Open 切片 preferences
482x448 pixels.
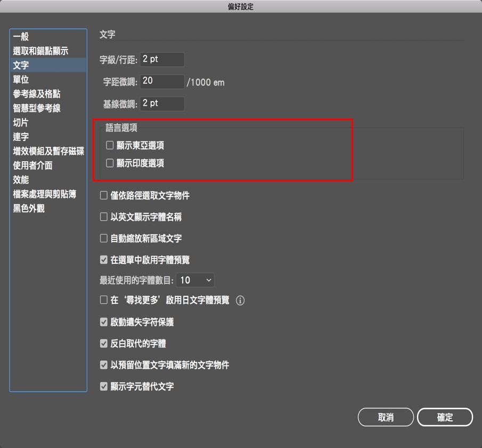coord(48,122)
